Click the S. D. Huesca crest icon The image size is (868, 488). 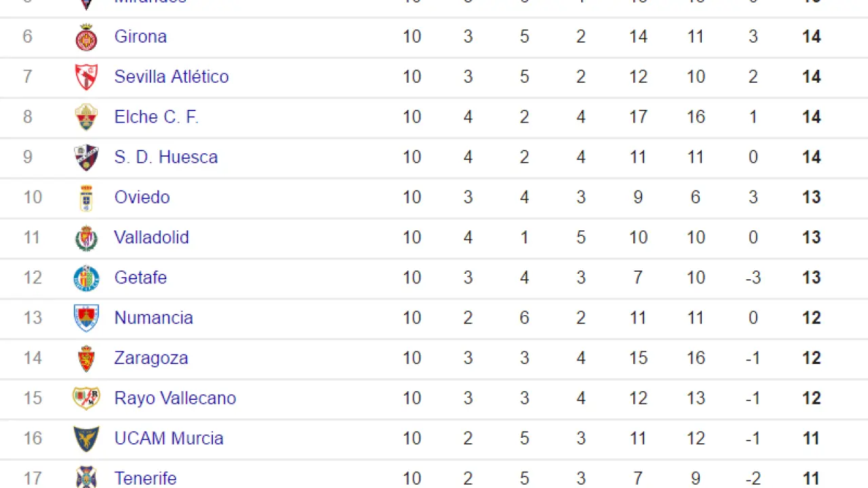[86, 157]
